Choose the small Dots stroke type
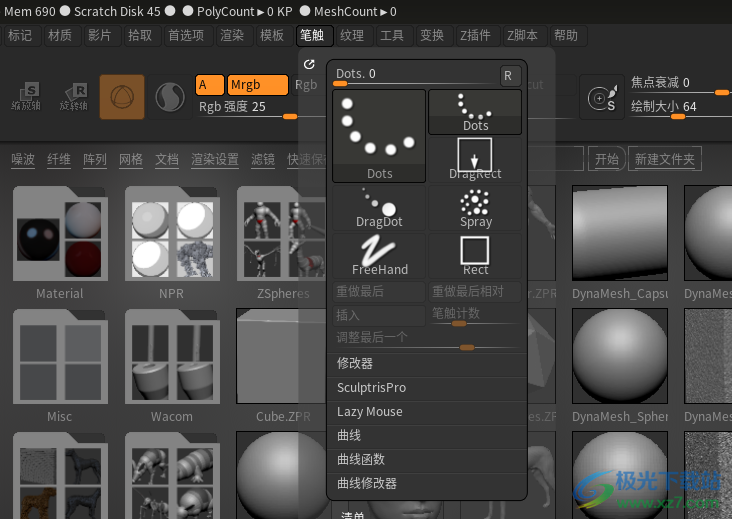Viewport: 732px width, 519px height. click(475, 112)
